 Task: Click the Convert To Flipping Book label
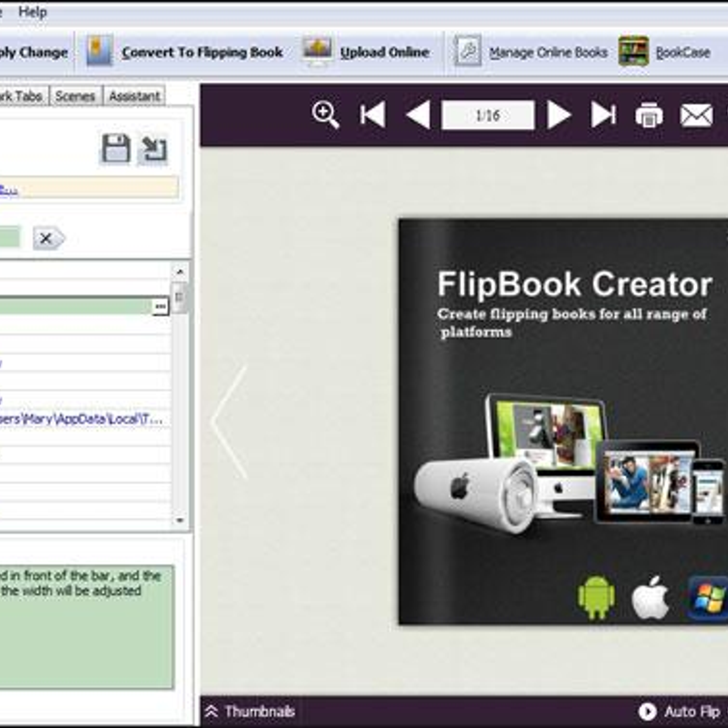click(202, 52)
